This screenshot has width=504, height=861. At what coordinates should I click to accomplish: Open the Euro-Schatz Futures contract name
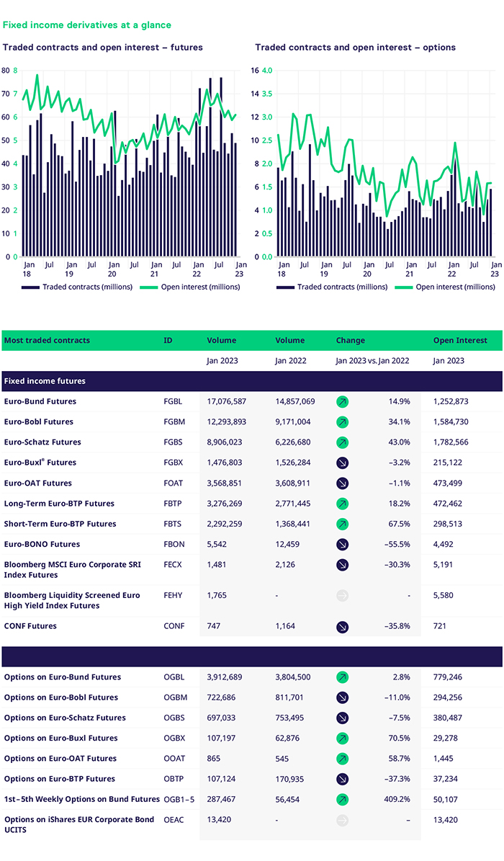click(x=42, y=442)
